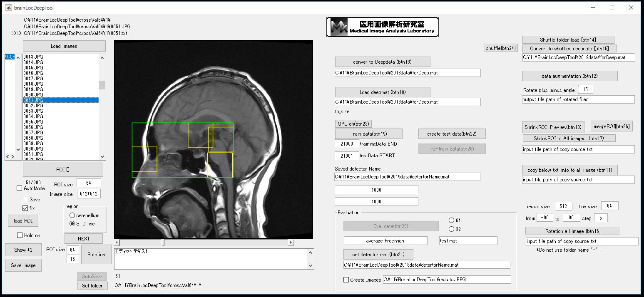Start Train data (btn19)
Image resolution: width=644 pixels, height=297 pixels.
369,134
